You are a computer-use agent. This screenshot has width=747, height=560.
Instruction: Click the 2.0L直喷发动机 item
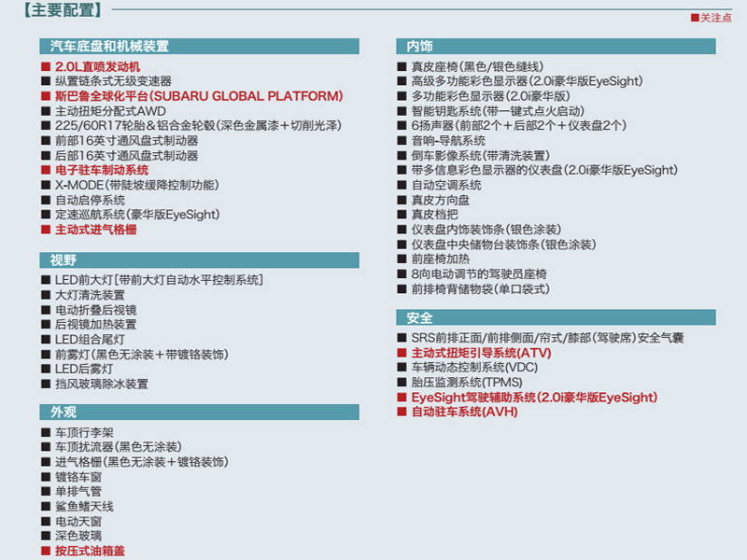(x=91, y=66)
